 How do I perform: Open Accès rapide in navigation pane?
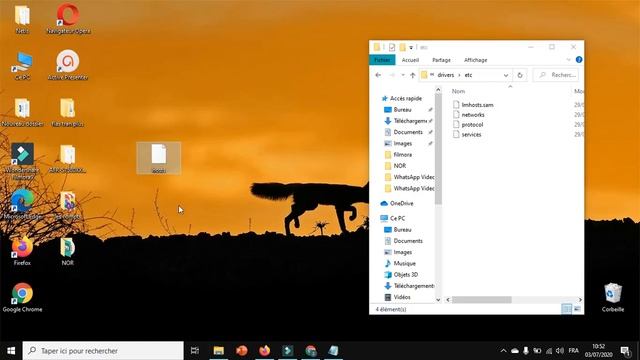tap(402, 98)
